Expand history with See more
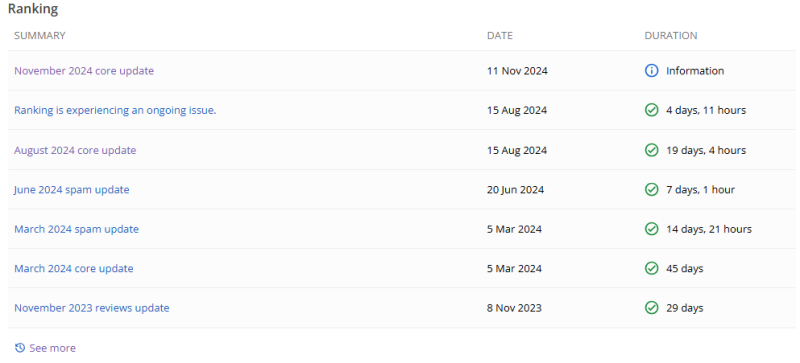800x363 pixels. pyautogui.click(x=53, y=348)
